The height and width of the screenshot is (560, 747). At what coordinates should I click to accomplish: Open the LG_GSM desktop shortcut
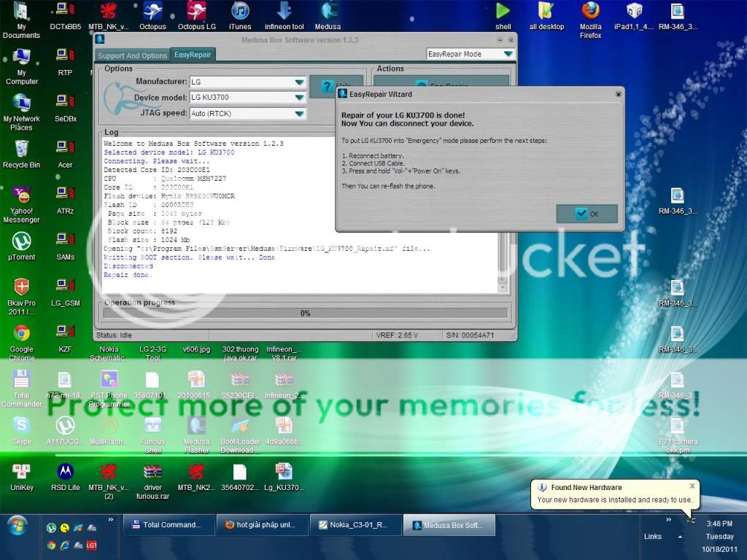point(65,293)
